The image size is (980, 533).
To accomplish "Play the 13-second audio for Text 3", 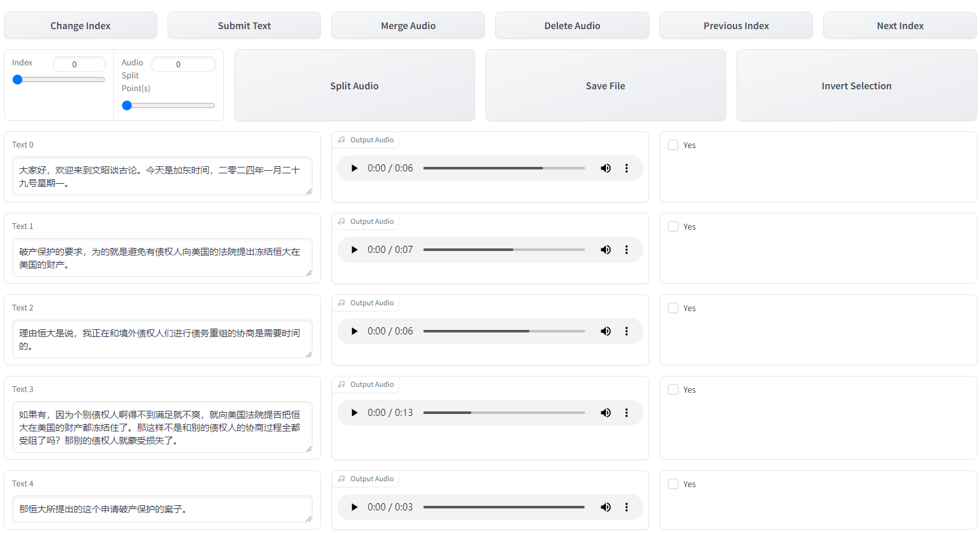I will point(354,413).
